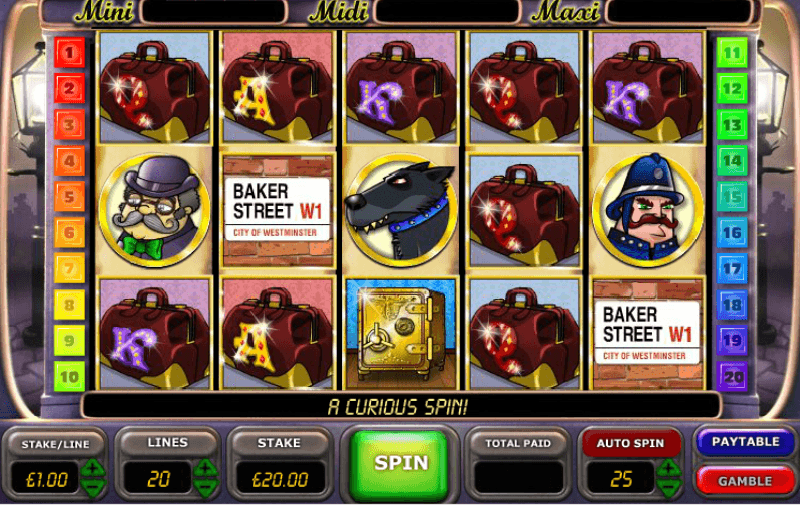Viewport: 800px width, 505px height.
Task: Start AUTO SPIN
Action: pyautogui.click(x=631, y=443)
